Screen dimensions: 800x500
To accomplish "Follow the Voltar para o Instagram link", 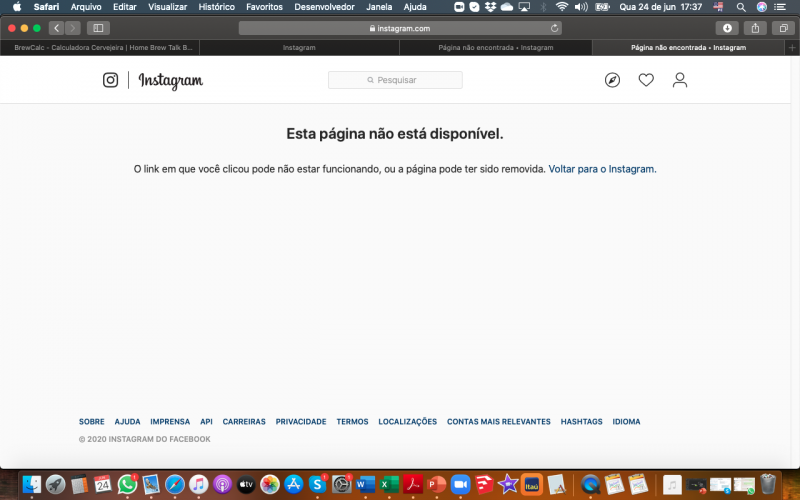I will (x=602, y=169).
